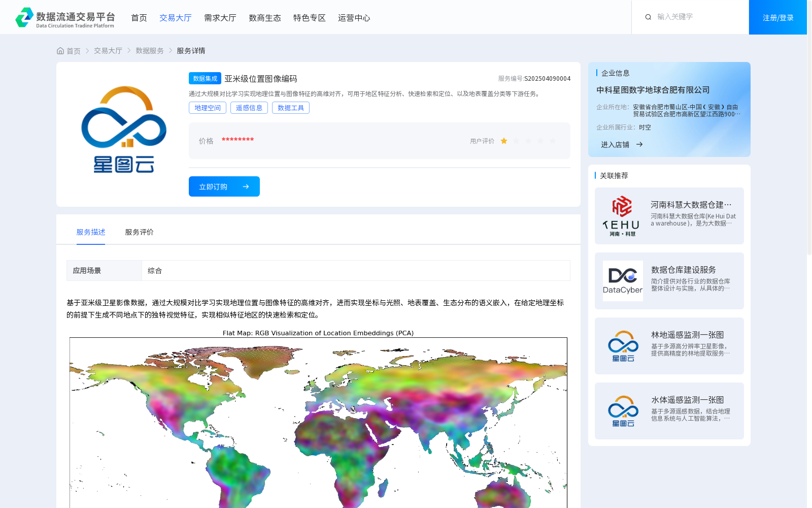Open 河南科慧大数据仓建 recommendation title
The height and width of the screenshot is (508, 812).
point(691,205)
